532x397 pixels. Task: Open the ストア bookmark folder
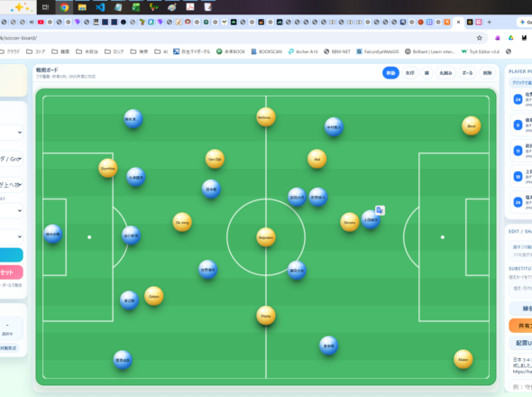click(x=36, y=51)
